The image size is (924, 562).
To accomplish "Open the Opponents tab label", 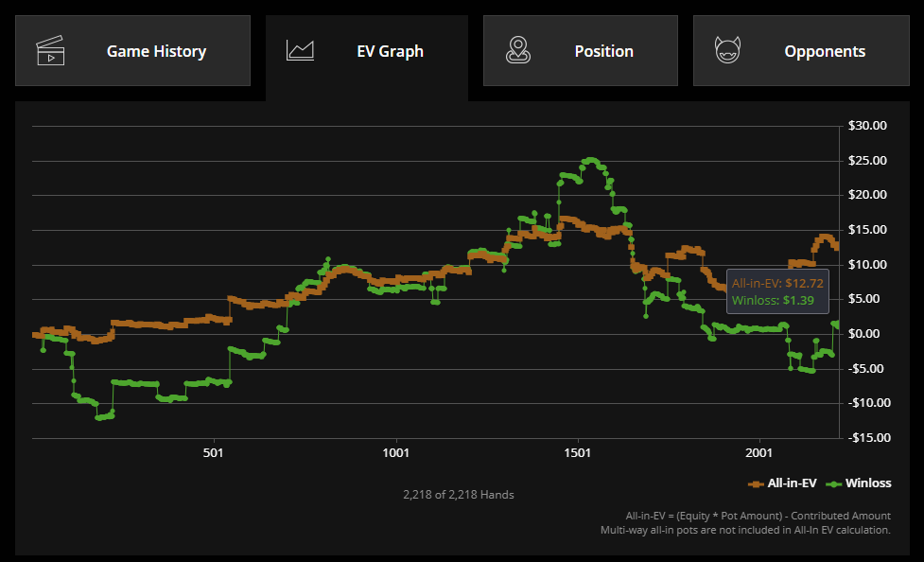I will click(x=825, y=51).
